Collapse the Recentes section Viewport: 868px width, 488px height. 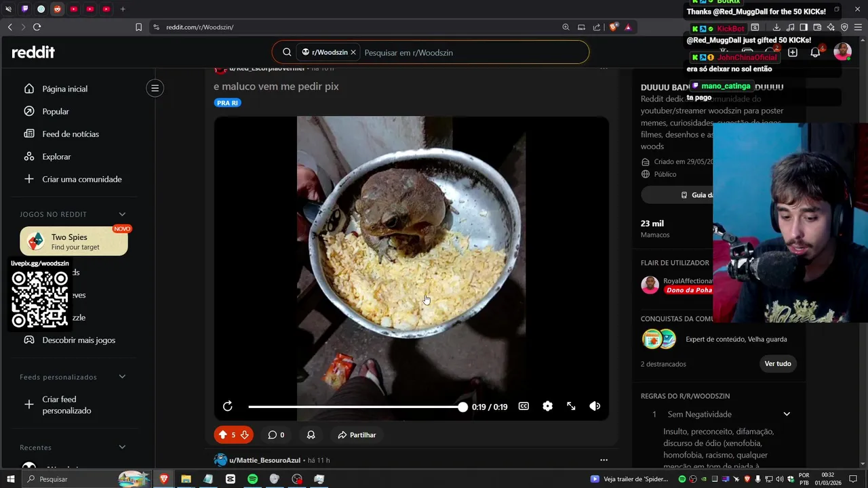(122, 447)
